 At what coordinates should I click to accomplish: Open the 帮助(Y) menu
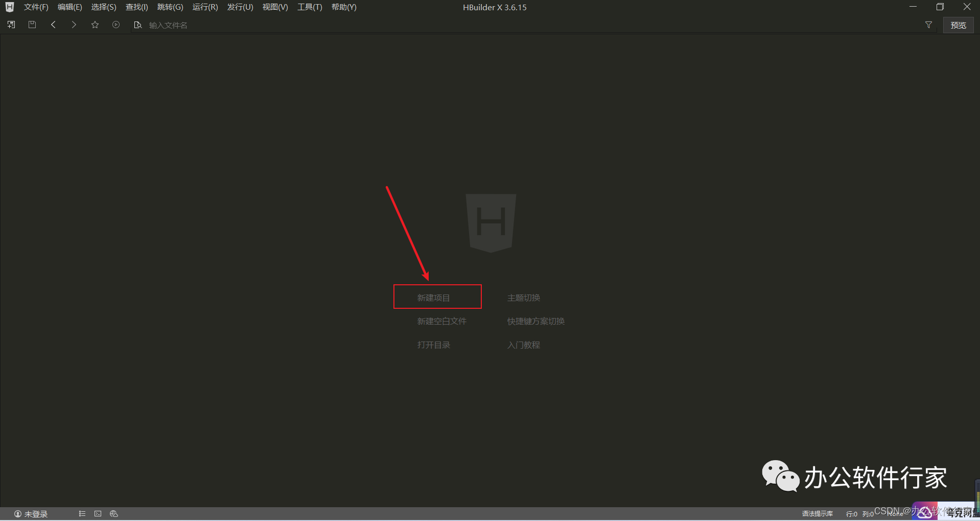[344, 7]
